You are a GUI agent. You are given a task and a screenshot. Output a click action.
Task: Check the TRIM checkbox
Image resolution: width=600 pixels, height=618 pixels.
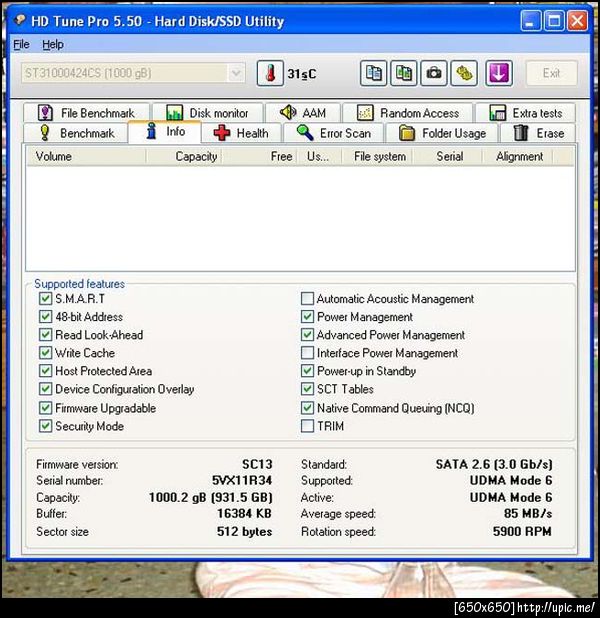click(x=307, y=426)
